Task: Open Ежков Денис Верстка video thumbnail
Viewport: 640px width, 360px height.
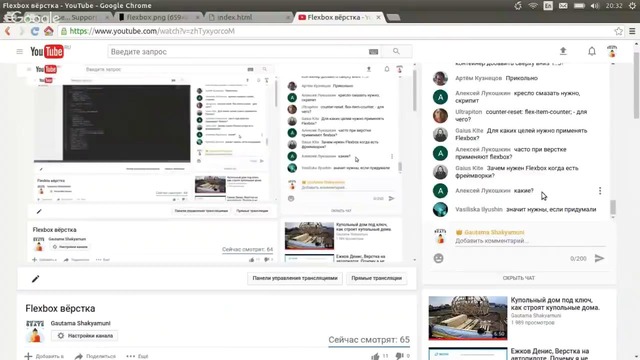Action: pos(468,354)
